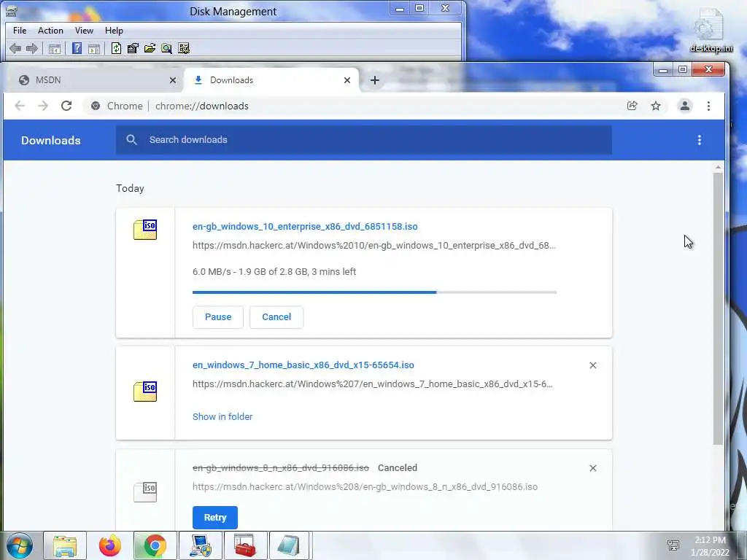Open Downloads page more actions menu
Screen dimensions: 747x560
click(700, 140)
